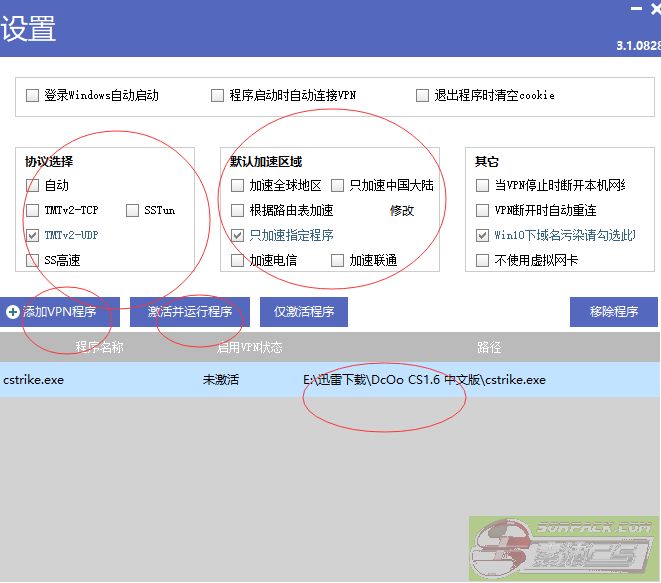Tick the SSTun protocol checkbox
Viewport: 661px width, 583px height.
coord(133,211)
